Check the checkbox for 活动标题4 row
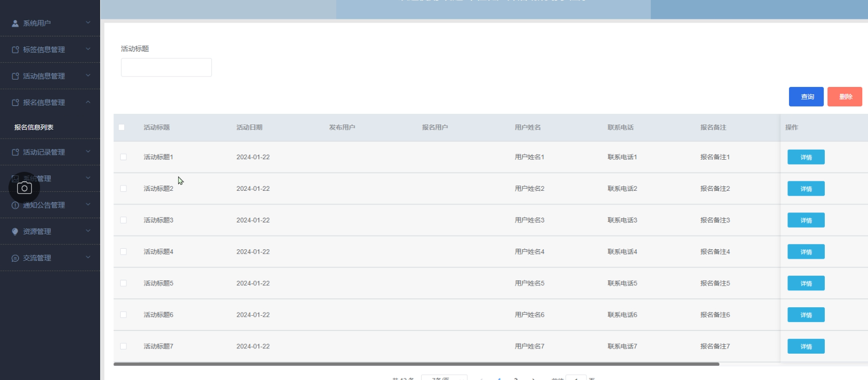Image resolution: width=868 pixels, height=380 pixels. pyautogui.click(x=123, y=252)
